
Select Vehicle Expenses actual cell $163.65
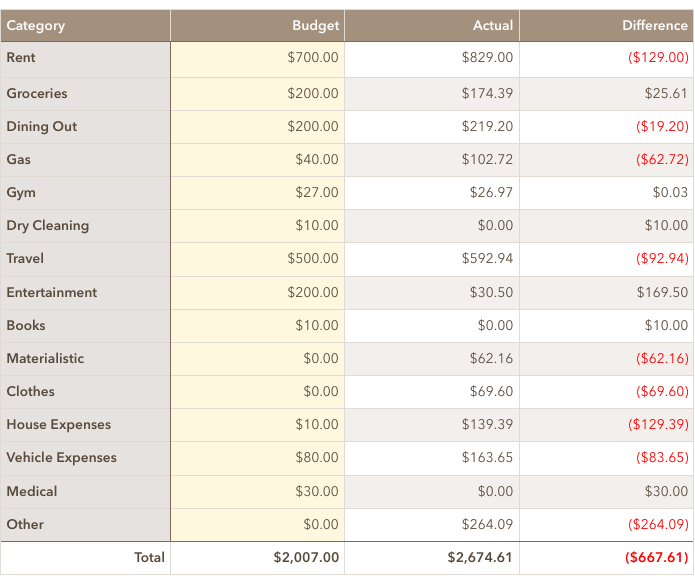432,458
